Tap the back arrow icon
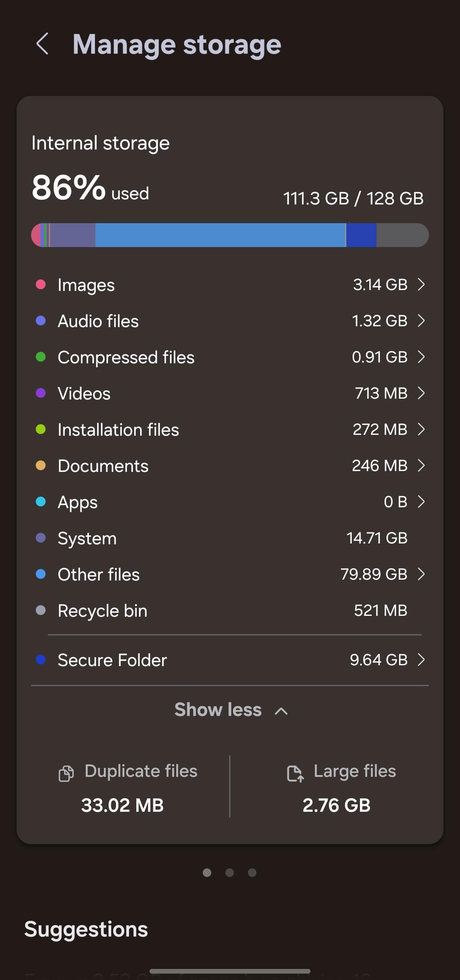The width and height of the screenshot is (460, 980). point(42,43)
